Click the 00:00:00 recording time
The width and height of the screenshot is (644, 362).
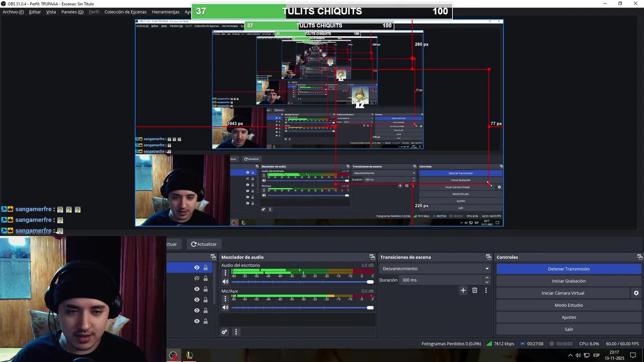point(565,344)
